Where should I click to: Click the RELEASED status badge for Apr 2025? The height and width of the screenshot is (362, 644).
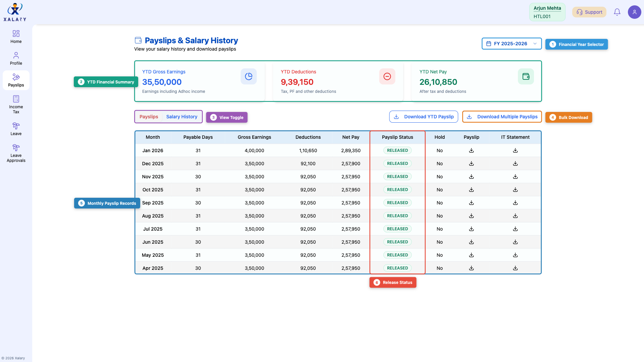[x=397, y=268]
